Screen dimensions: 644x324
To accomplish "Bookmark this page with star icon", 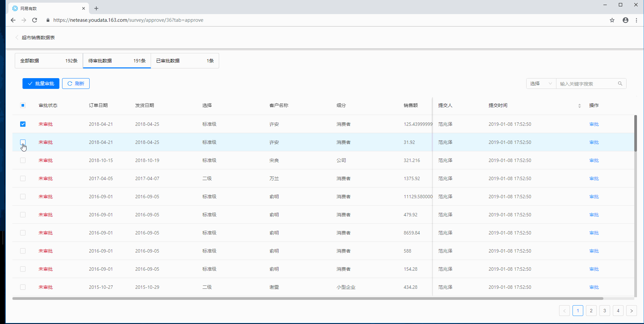I will pos(612,20).
